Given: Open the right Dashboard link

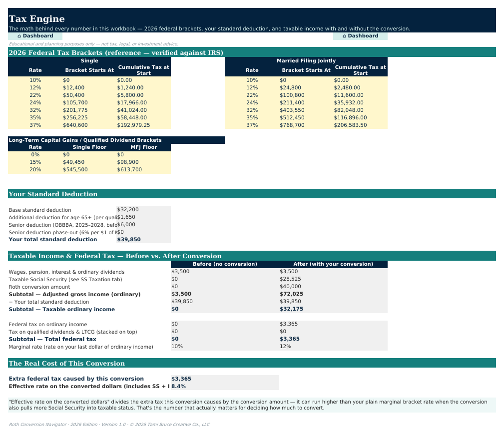Looking at the screenshot, I should (360, 36).
